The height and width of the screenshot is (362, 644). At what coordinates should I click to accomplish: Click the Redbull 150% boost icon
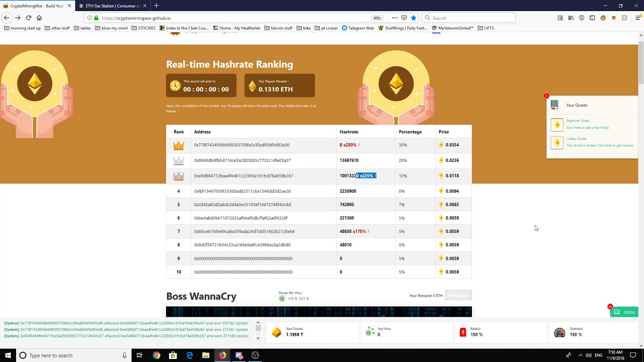(463, 332)
